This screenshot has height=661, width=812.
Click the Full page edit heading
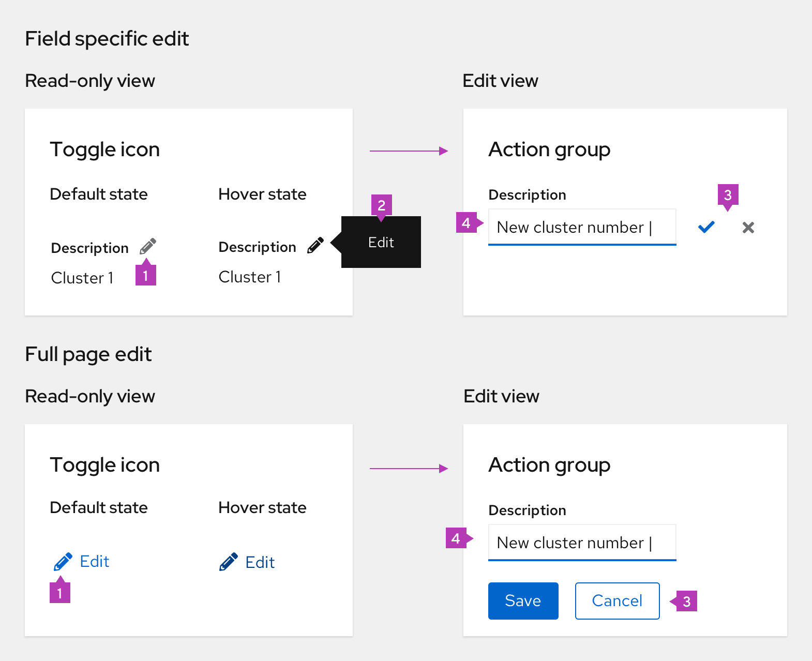pos(88,354)
